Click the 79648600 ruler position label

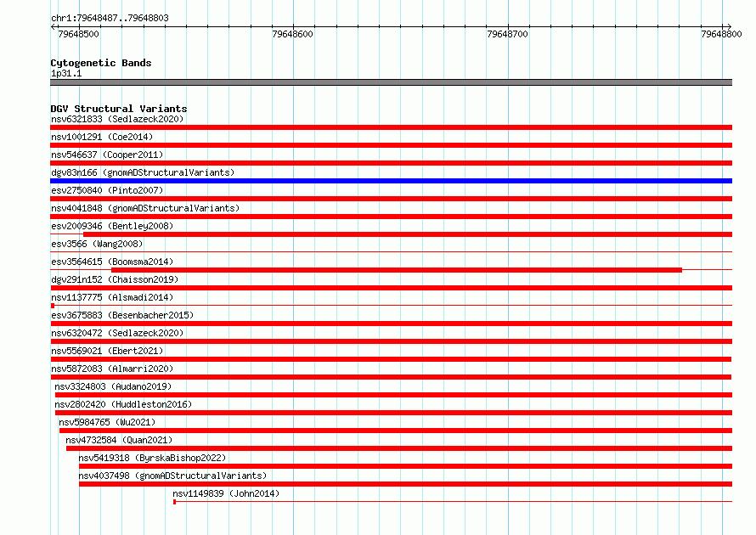[293, 34]
